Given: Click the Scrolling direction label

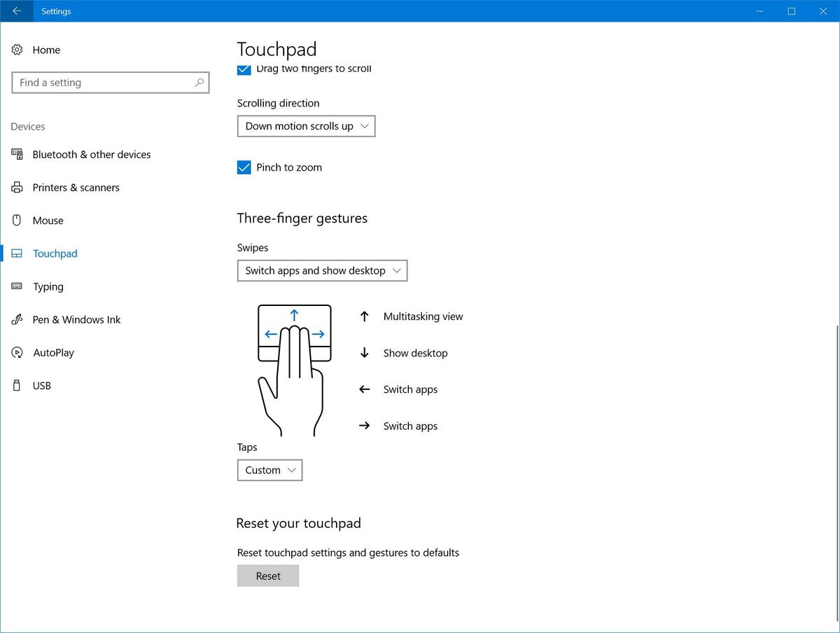Looking at the screenshot, I should pyautogui.click(x=278, y=103).
